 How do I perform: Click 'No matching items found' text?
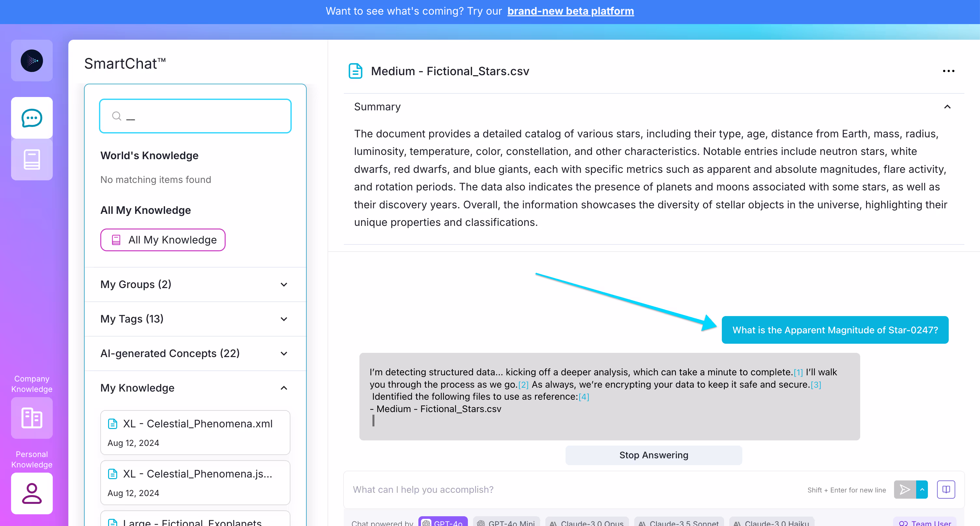(x=156, y=180)
